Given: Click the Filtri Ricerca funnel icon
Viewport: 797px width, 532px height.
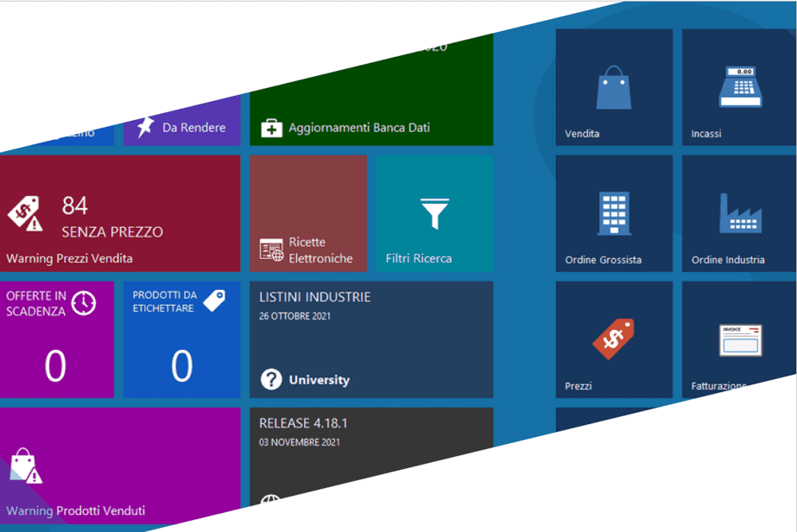Looking at the screenshot, I should tap(434, 213).
